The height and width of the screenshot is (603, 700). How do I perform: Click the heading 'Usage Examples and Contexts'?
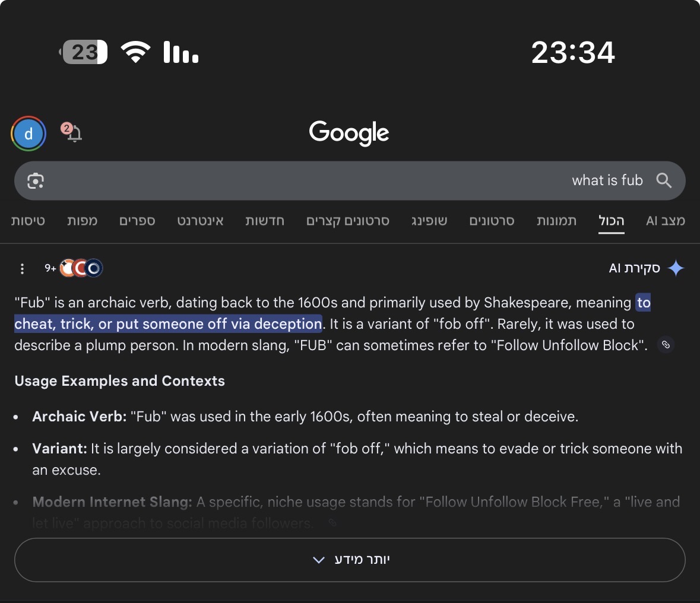(120, 380)
